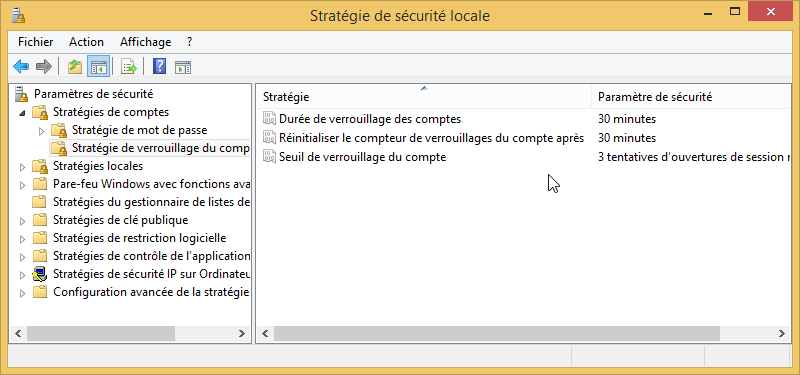Viewport: 800px width, 375px height.
Task: Click the blue Back arrow in toolbar
Action: (21, 66)
